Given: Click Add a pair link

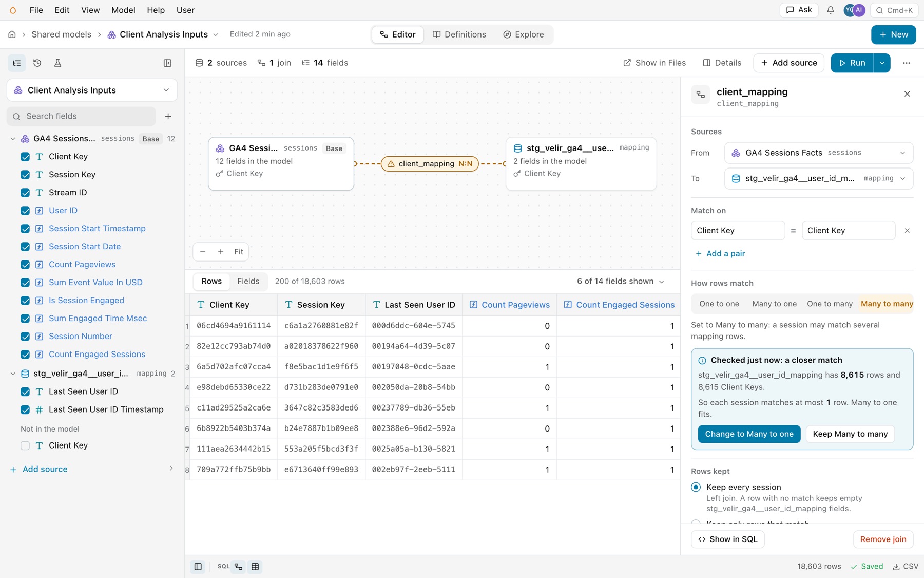Looking at the screenshot, I should coord(720,254).
